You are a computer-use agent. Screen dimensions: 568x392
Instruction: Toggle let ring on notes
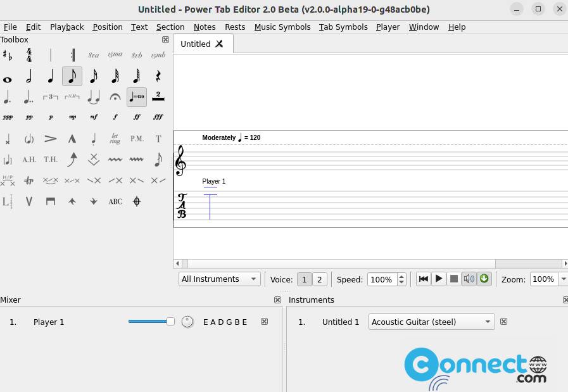pyautogui.click(x=115, y=139)
